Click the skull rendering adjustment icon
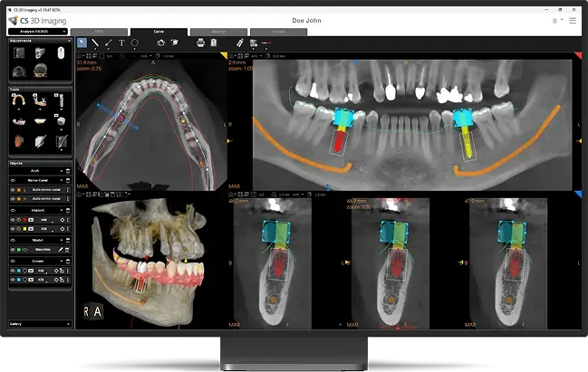Viewport: 588px width, 372px height. click(x=40, y=52)
